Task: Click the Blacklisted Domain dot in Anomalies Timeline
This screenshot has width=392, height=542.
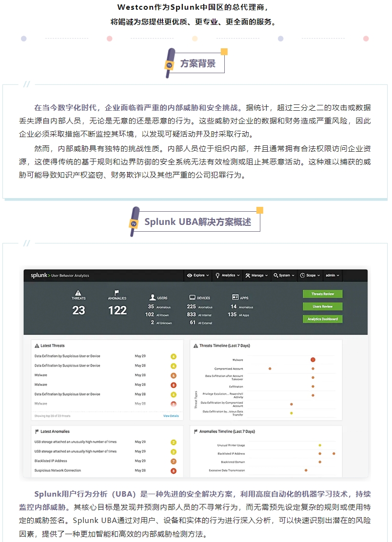Action: 320,462
